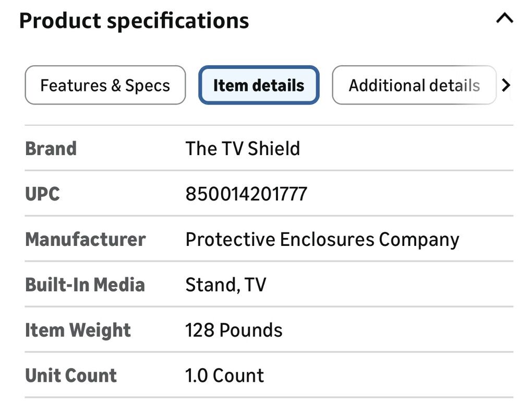Select Protective Enclosures Company text

322,240
